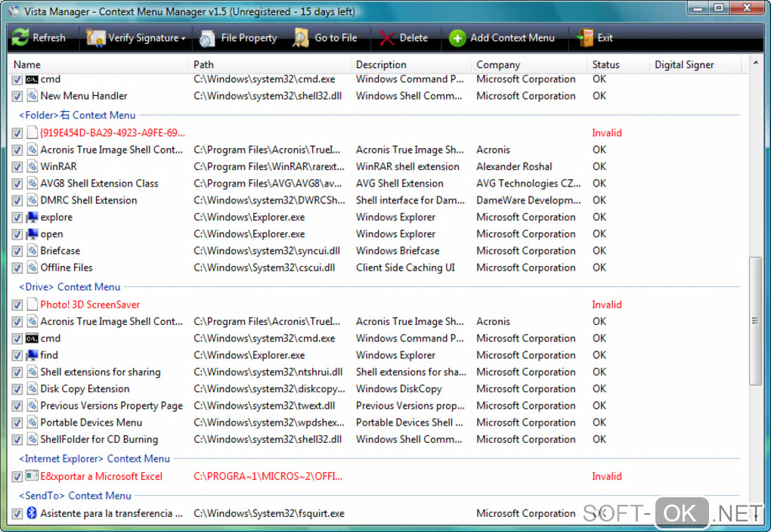Click the AVG8 Shell Extension Class icon
This screenshot has height=532, width=771.
(33, 183)
